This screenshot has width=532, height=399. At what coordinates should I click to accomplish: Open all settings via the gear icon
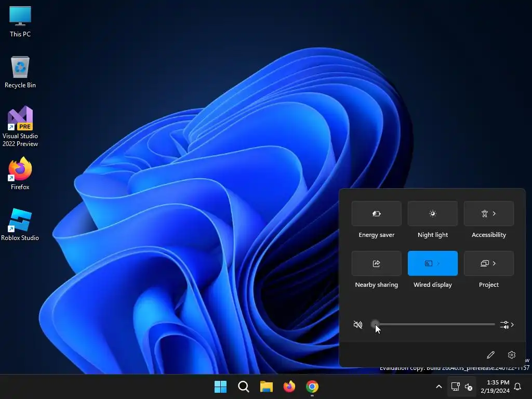click(512, 355)
